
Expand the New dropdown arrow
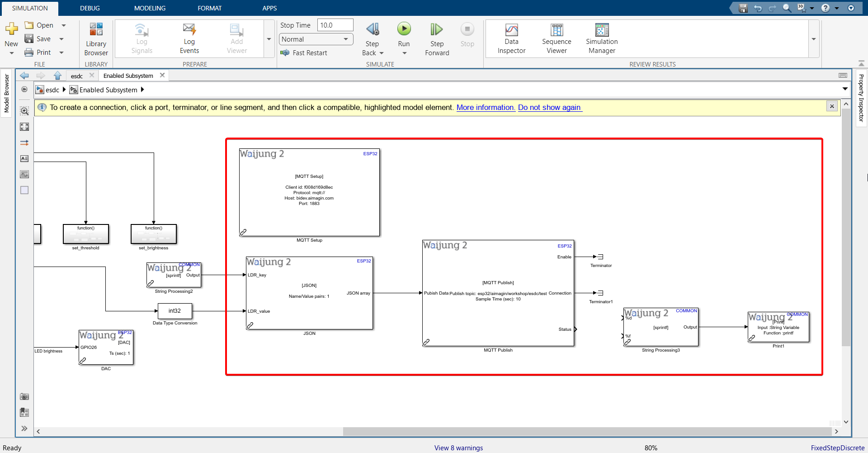[11, 53]
